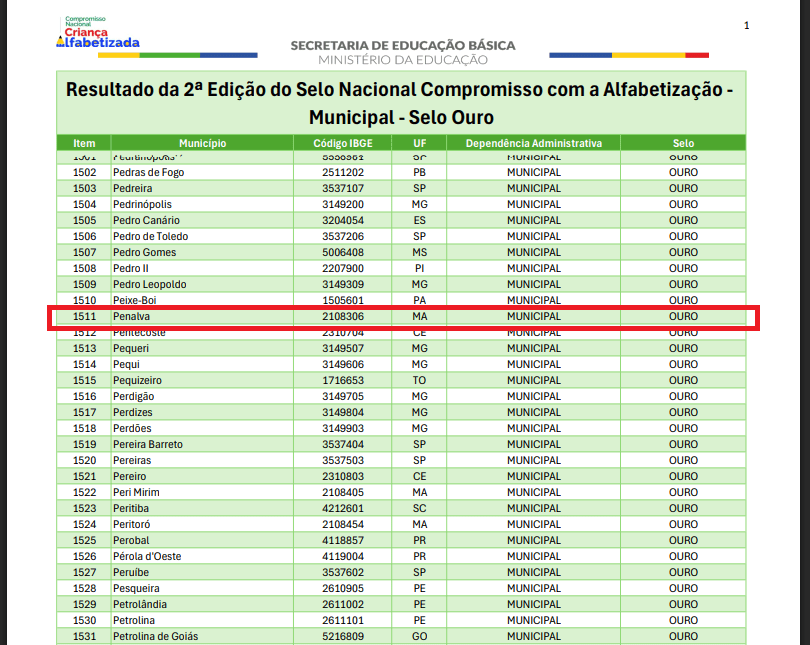The image size is (810, 645).
Task: Click the UF column header
Action: pyautogui.click(x=420, y=143)
